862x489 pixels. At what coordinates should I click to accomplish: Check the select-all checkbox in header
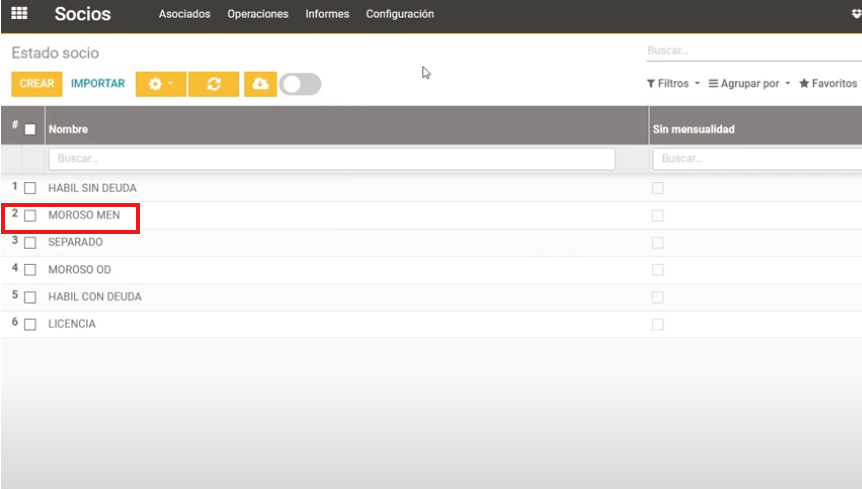30,129
